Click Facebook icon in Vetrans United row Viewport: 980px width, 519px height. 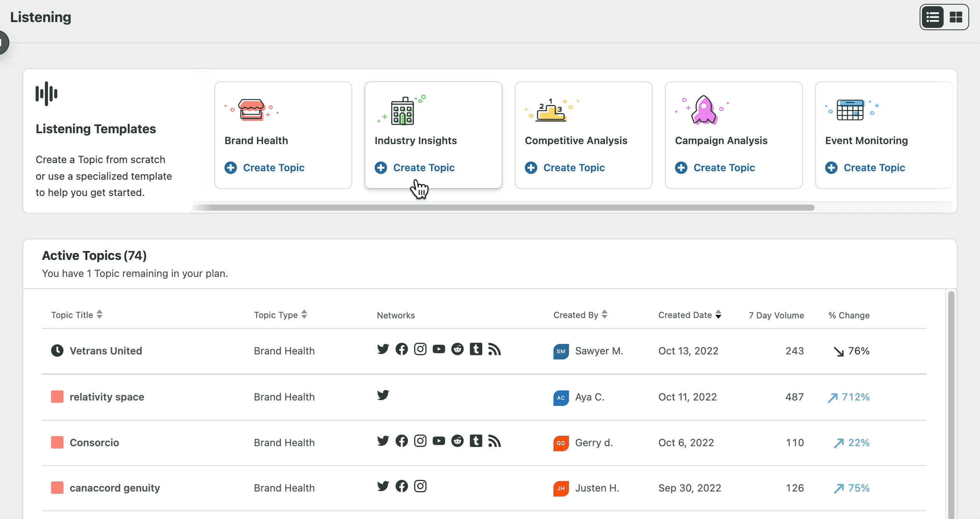402,349
